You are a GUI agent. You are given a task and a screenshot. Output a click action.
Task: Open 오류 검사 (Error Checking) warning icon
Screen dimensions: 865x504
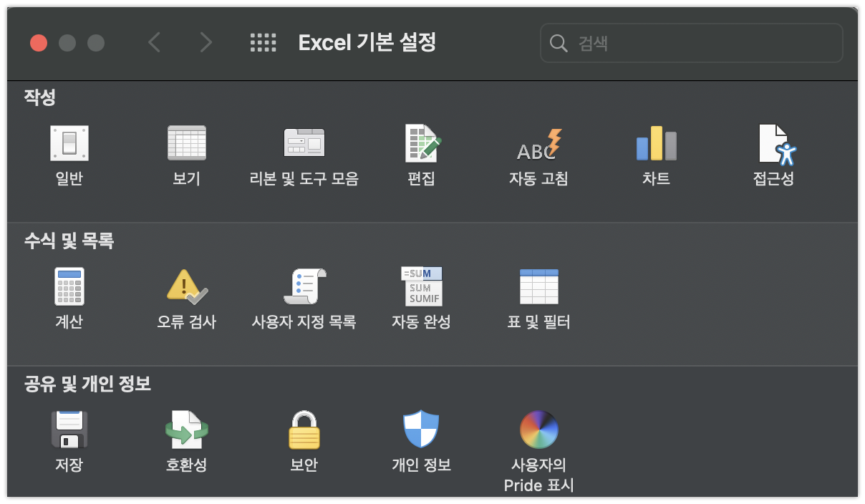pos(186,287)
